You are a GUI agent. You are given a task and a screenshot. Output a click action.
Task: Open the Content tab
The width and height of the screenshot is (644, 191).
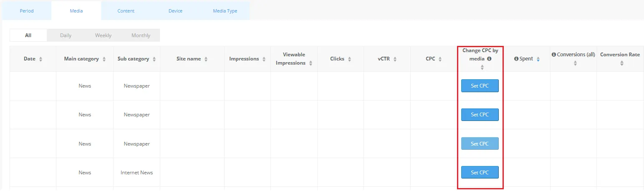tap(126, 11)
